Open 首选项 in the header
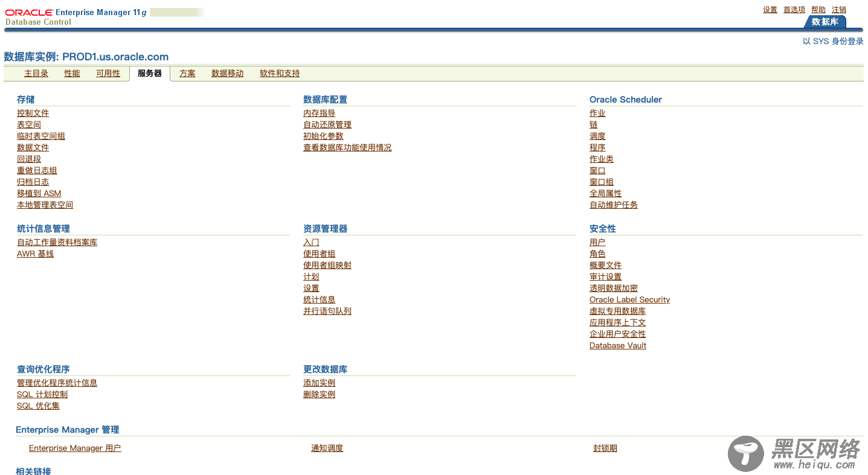Viewport: 868px width, 475px height. (794, 10)
